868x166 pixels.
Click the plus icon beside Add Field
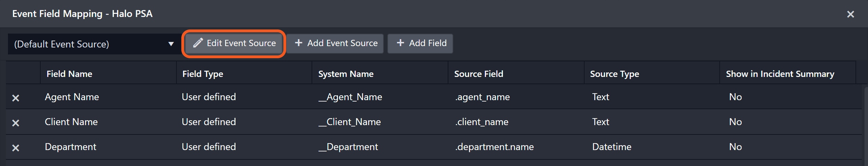400,43
